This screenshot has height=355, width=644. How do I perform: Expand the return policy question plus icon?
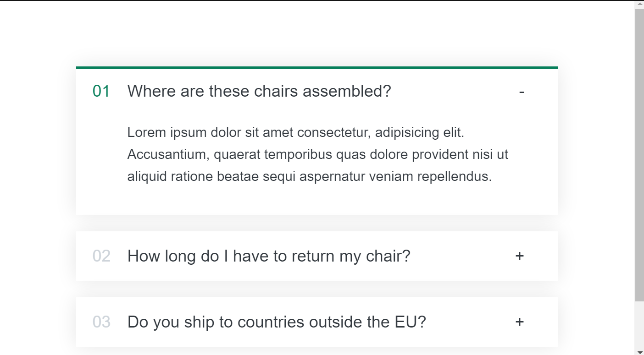tap(519, 256)
